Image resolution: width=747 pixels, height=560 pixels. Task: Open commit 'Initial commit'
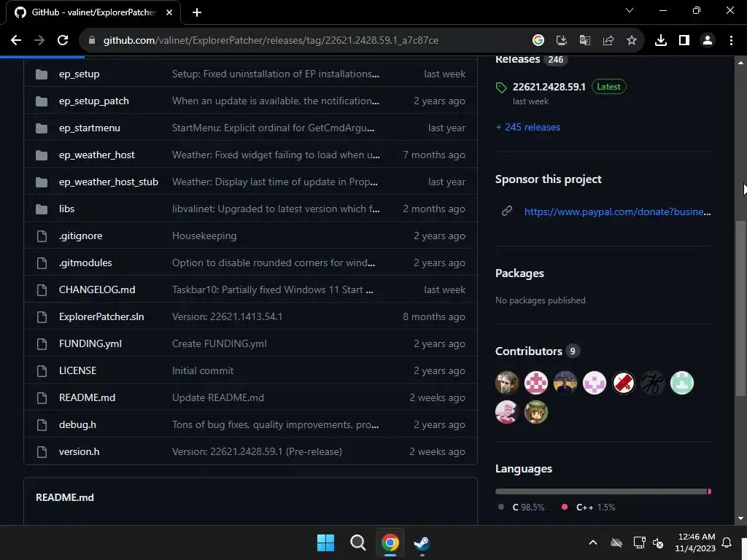point(203,370)
